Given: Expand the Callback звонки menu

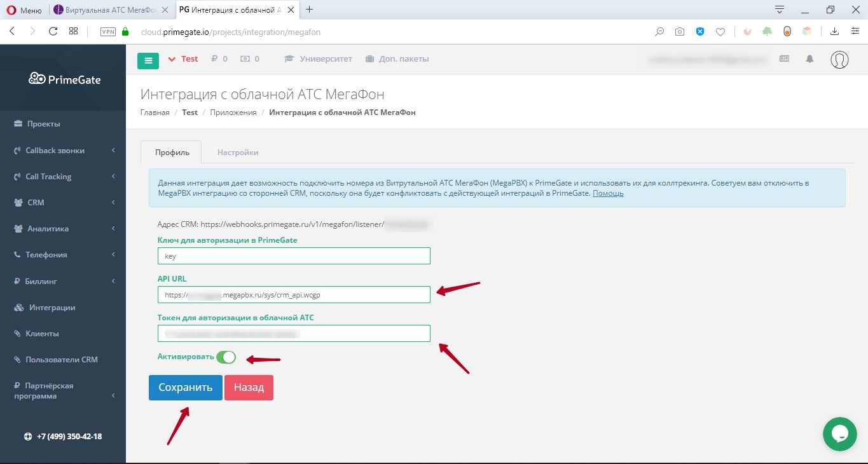Looking at the screenshot, I should 63,151.
